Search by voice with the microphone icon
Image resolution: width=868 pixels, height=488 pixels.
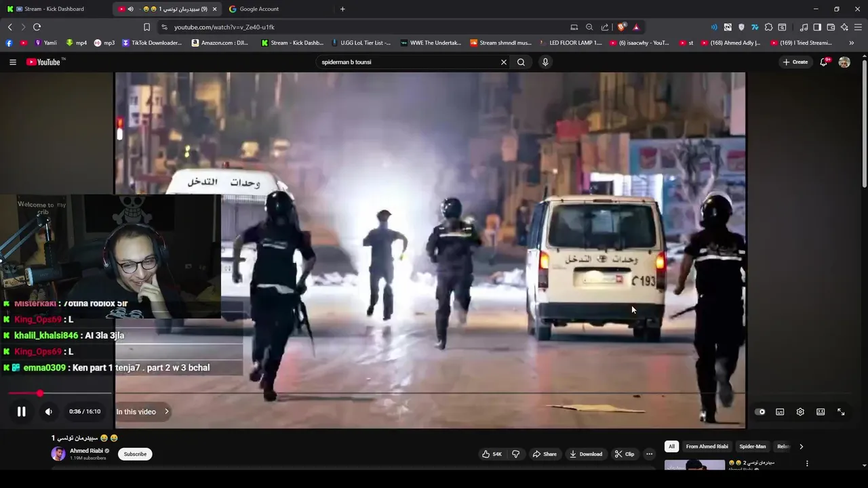click(x=545, y=62)
